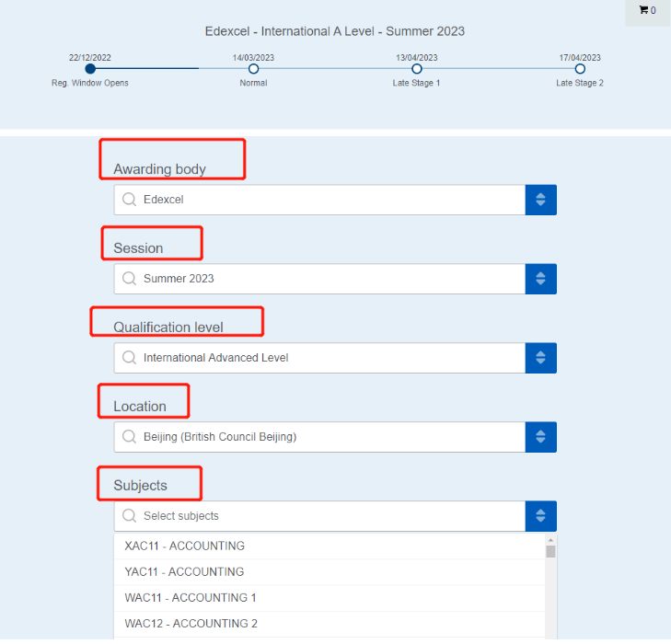The width and height of the screenshot is (671, 644).
Task: Click the subjects list scrollbar thumb
Action: pyautogui.click(x=550, y=552)
